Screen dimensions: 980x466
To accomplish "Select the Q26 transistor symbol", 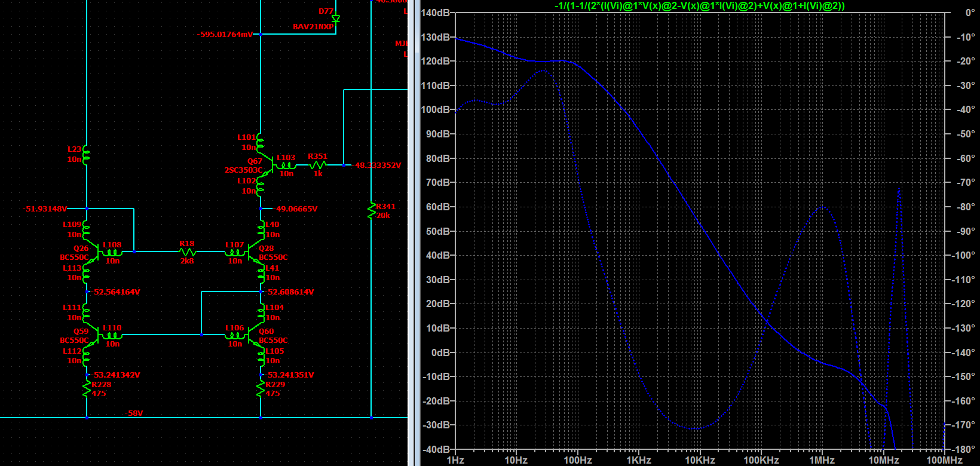I will click(x=93, y=252).
